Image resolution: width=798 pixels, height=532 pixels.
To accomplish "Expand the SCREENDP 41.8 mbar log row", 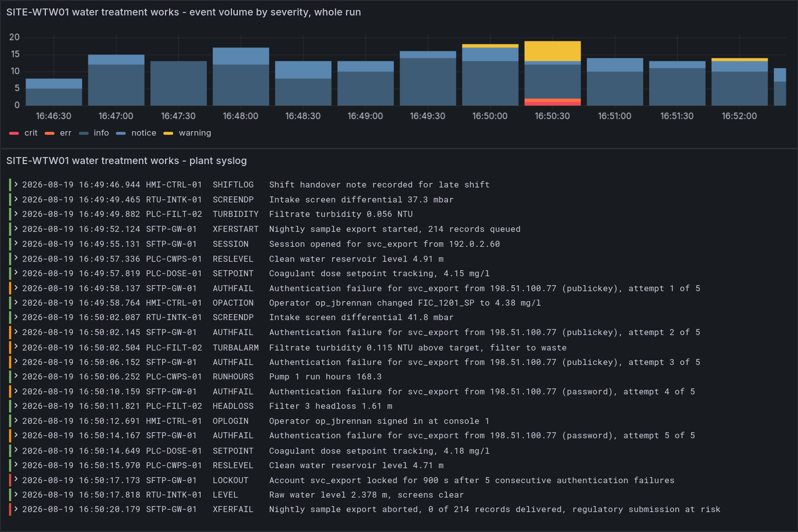I will tap(16, 317).
